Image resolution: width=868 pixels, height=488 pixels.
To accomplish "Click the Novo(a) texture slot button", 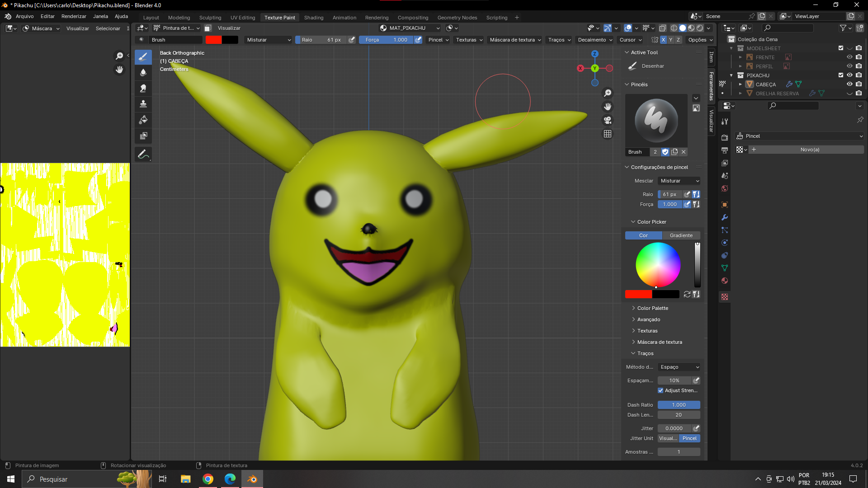I will coord(809,150).
